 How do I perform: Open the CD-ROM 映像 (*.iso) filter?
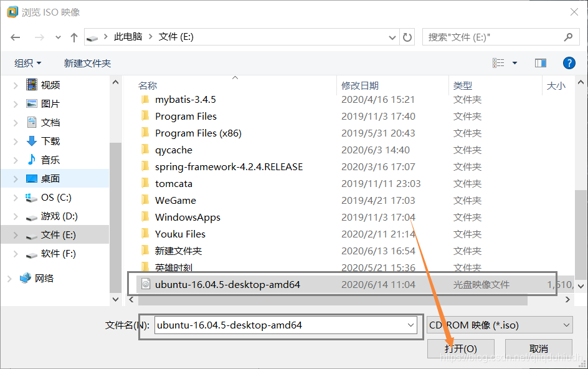click(500, 325)
